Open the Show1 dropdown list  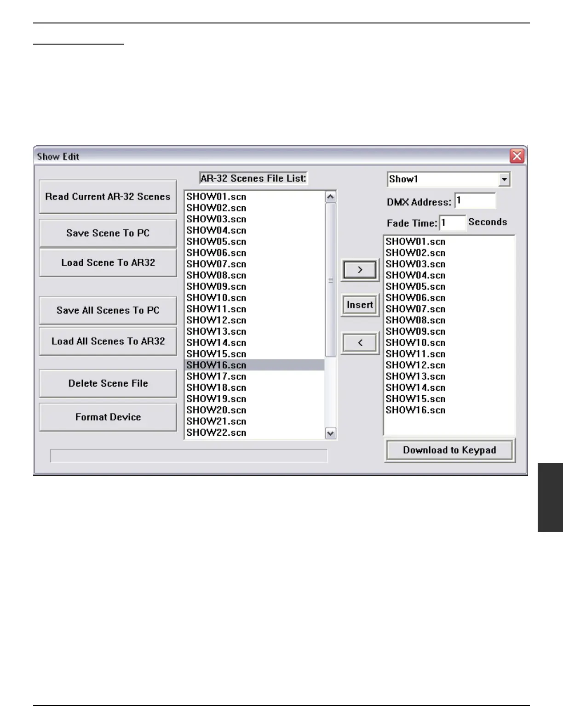[x=505, y=179]
